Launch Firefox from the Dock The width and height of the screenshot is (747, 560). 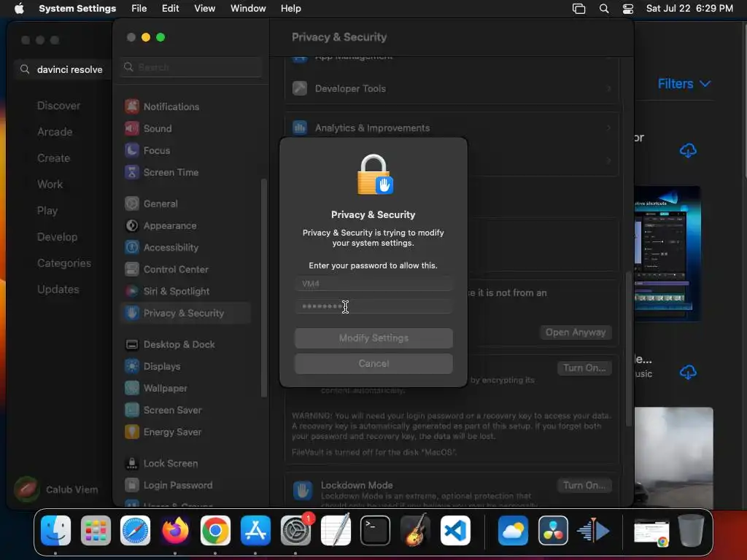(175, 531)
